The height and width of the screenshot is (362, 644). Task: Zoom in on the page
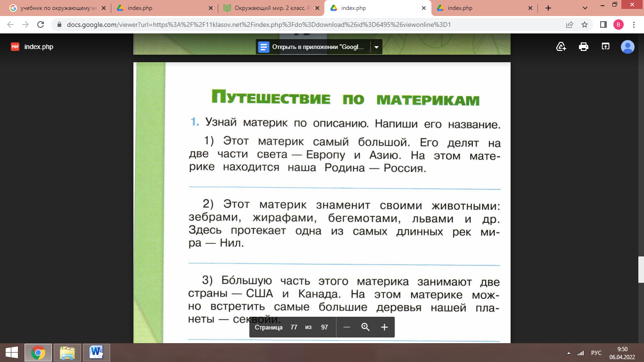coord(384,327)
